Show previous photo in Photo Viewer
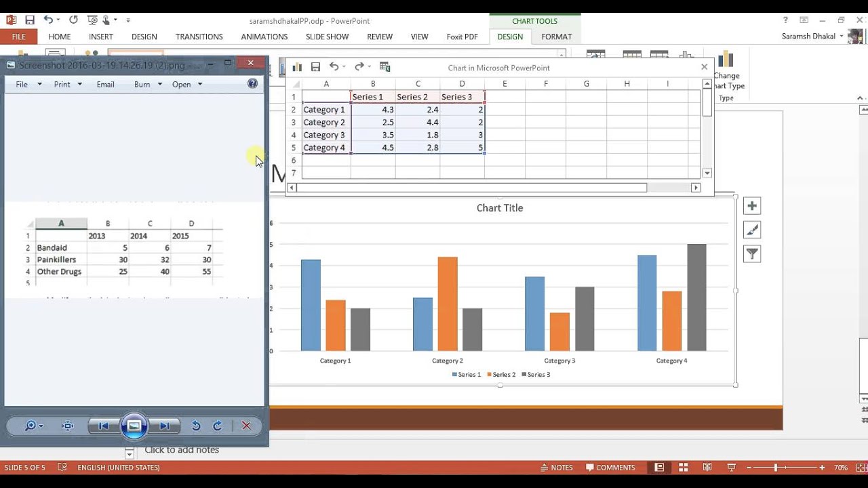Screen dimensions: 868x488 click(x=103, y=426)
